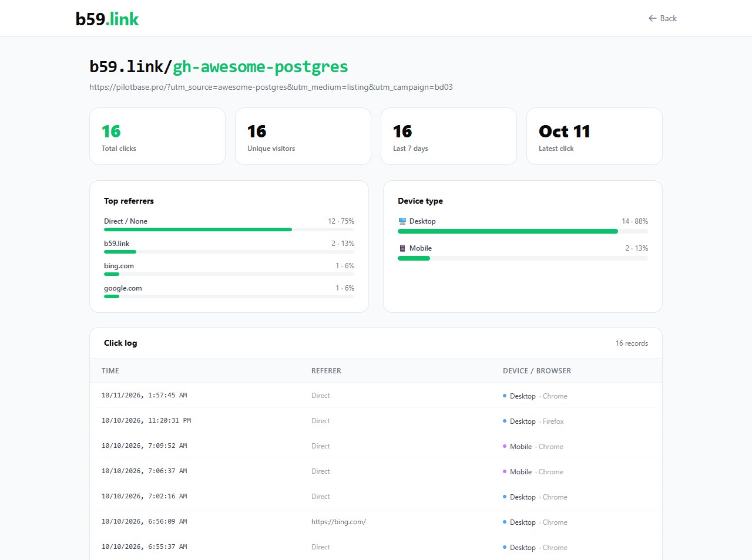Click the Direct / None referrer progress bar

(x=229, y=230)
